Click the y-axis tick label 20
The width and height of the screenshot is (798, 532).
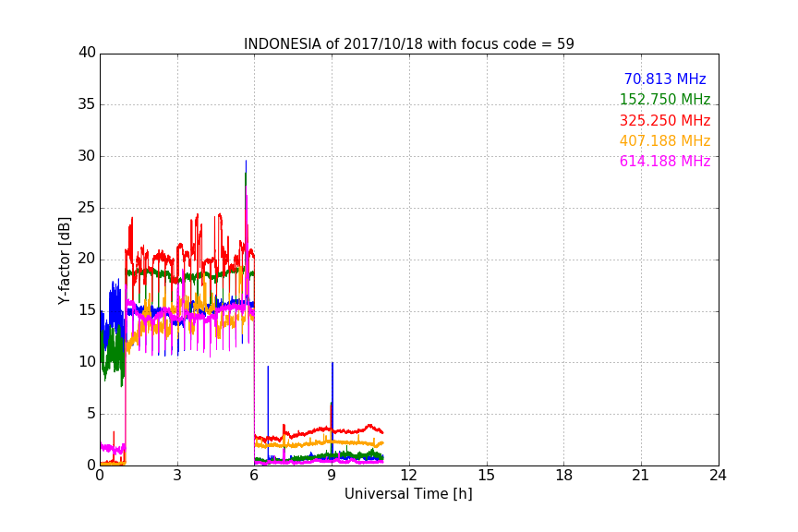click(87, 259)
